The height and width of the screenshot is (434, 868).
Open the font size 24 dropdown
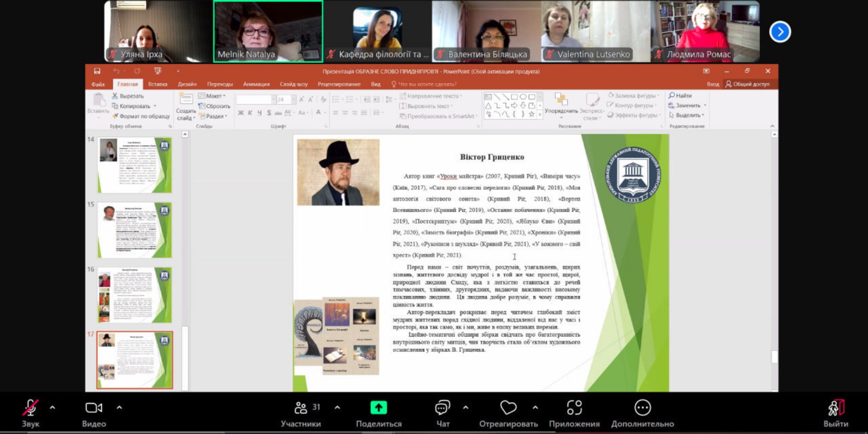click(294, 99)
